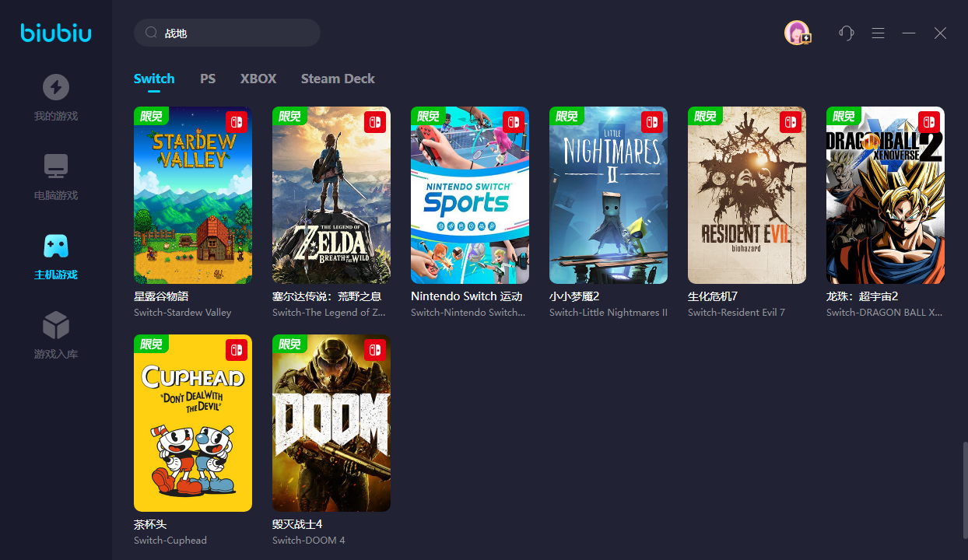
Task: Switch to the Switch tab
Action: 154,79
